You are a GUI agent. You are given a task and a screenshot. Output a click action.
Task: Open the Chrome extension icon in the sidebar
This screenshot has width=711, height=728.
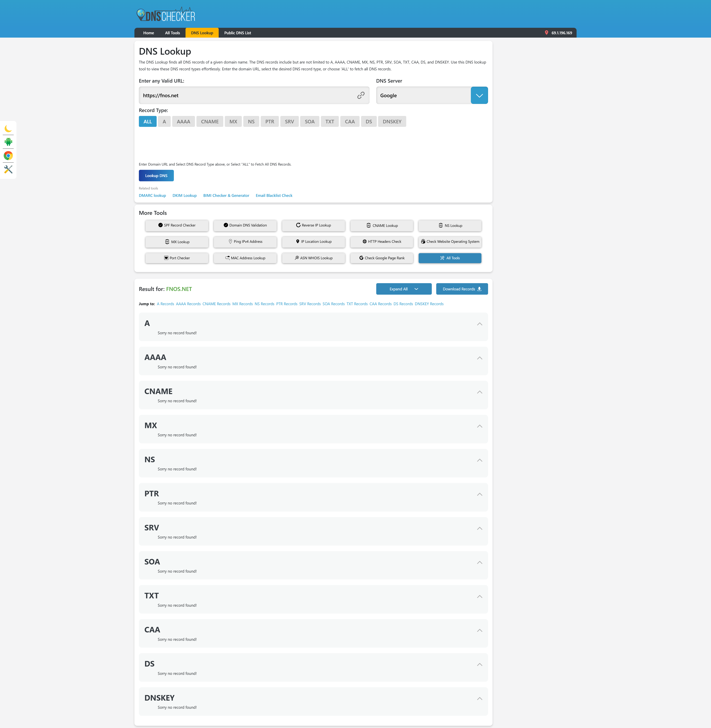pos(8,155)
